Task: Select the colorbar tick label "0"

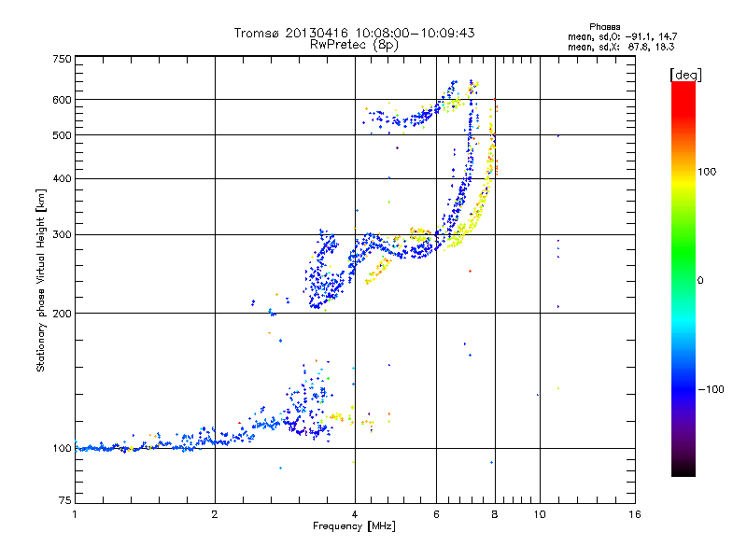Action: click(x=700, y=281)
